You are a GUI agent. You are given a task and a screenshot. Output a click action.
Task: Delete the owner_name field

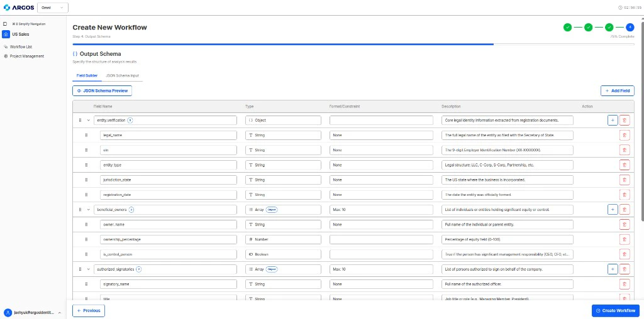coord(625,225)
